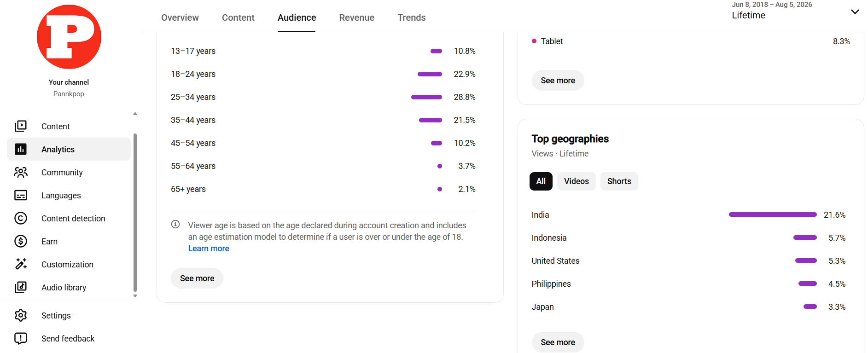This screenshot has height=353, width=868.
Task: Select the Languages subtitles icon
Action: (21, 195)
